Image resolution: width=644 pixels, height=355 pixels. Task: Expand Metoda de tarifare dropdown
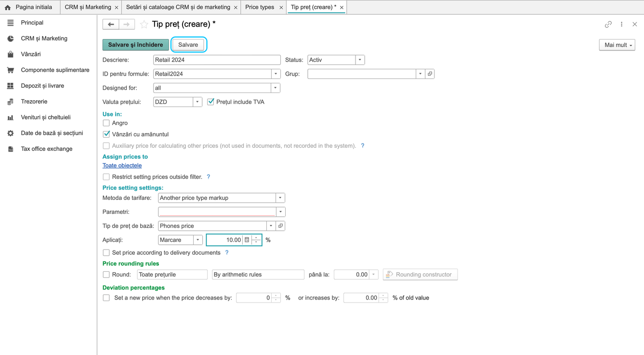pyautogui.click(x=280, y=198)
